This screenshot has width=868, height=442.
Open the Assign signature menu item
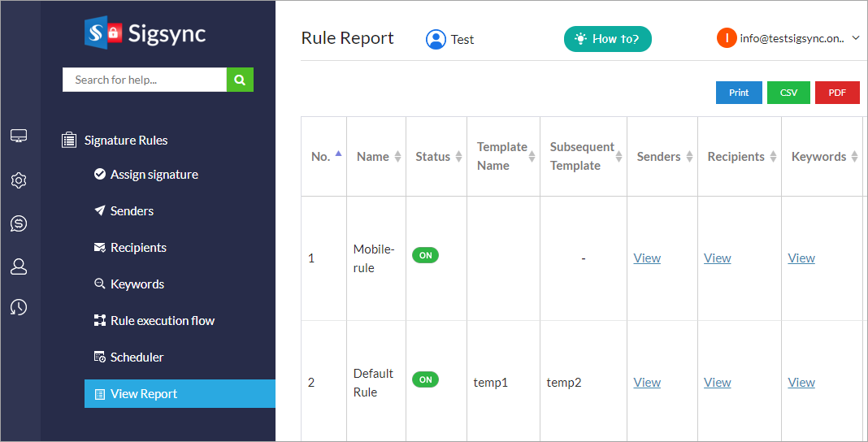[154, 175]
